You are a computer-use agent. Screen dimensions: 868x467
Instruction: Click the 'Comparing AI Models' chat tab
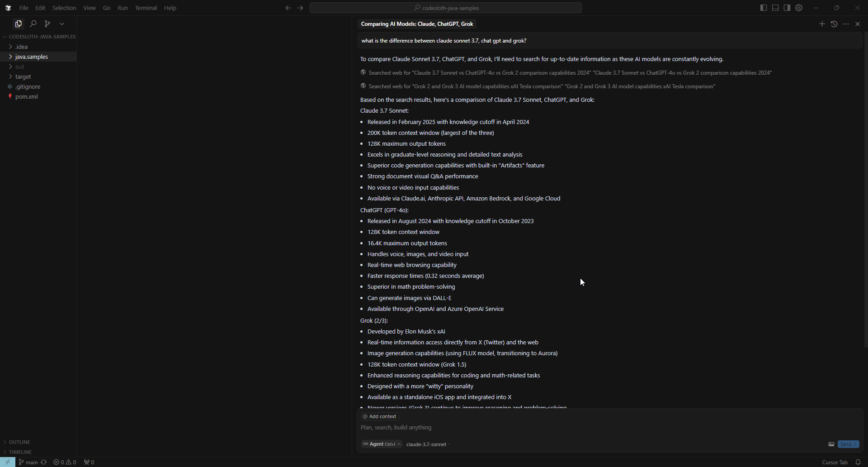[x=417, y=24]
